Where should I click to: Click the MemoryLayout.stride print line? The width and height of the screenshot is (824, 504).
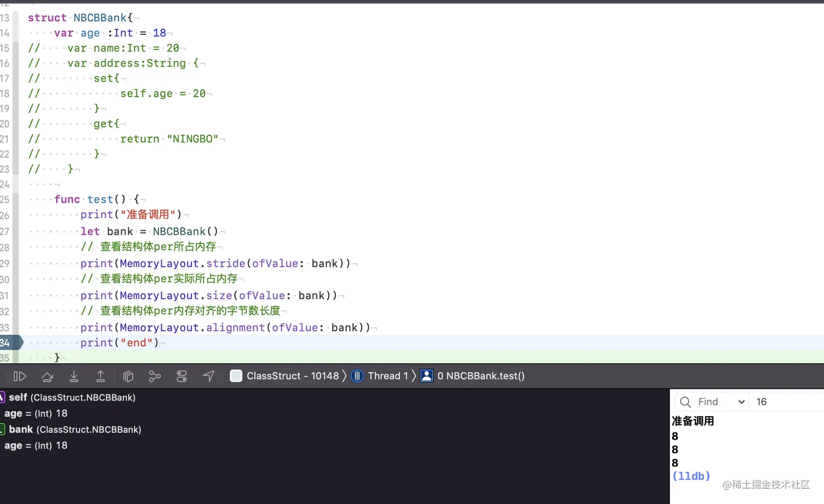tap(215, 264)
